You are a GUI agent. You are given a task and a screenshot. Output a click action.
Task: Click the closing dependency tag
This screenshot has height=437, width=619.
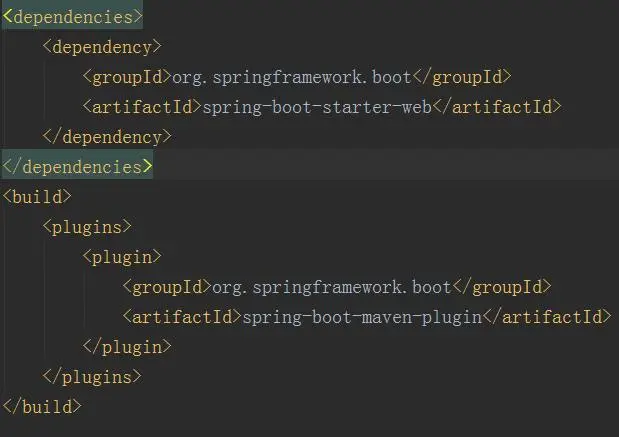coord(107,137)
